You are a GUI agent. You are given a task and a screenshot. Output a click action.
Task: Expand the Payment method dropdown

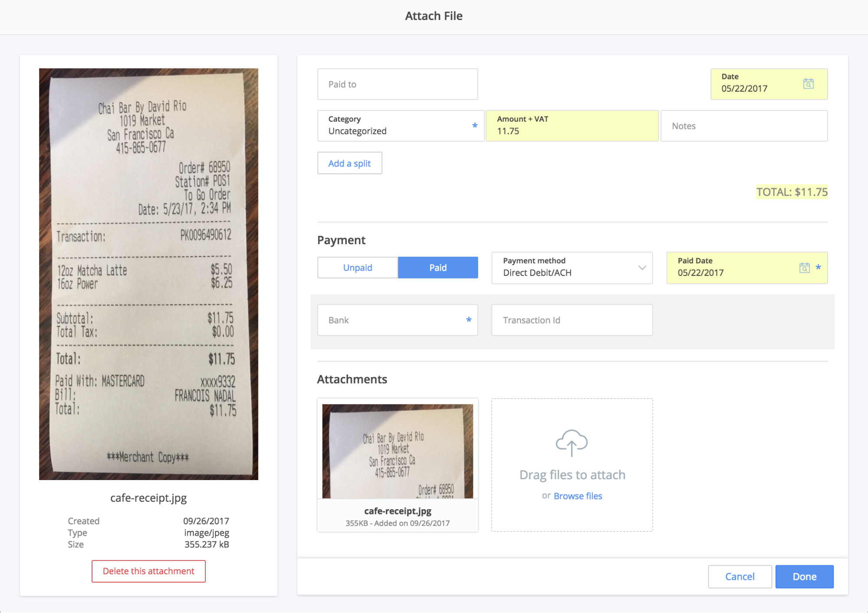click(572, 268)
